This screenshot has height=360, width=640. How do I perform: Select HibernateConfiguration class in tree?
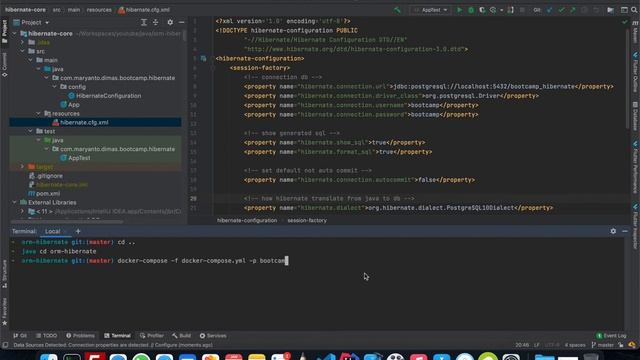105,96
